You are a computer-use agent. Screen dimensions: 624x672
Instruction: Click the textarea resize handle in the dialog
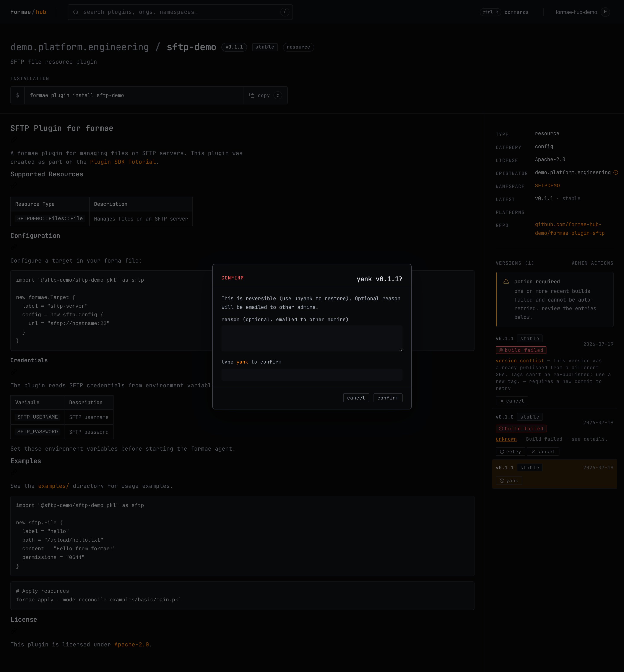click(x=400, y=349)
